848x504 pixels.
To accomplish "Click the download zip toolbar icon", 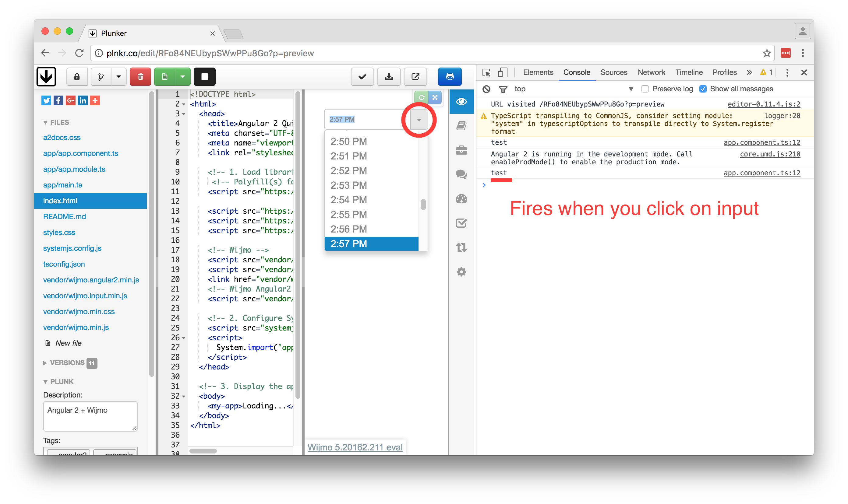I will [389, 77].
